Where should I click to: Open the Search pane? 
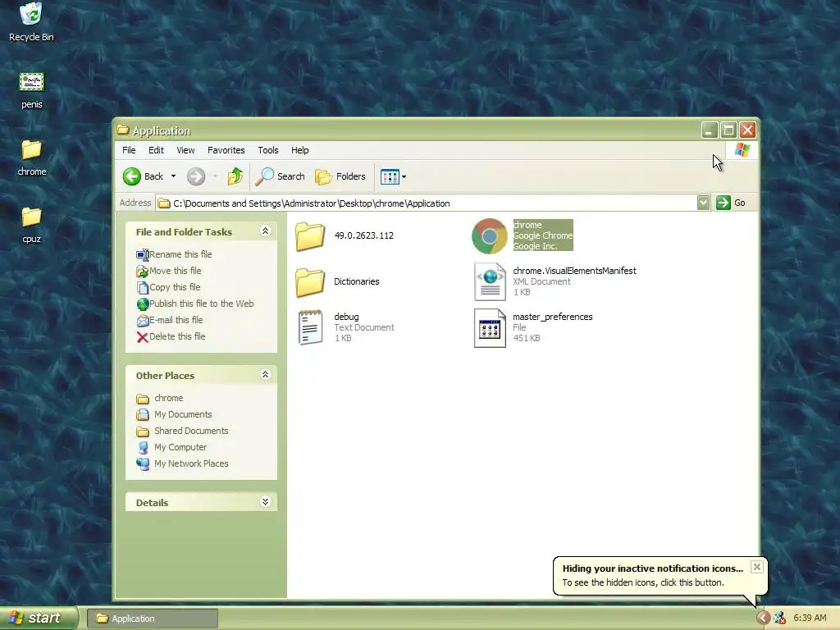pyautogui.click(x=280, y=176)
